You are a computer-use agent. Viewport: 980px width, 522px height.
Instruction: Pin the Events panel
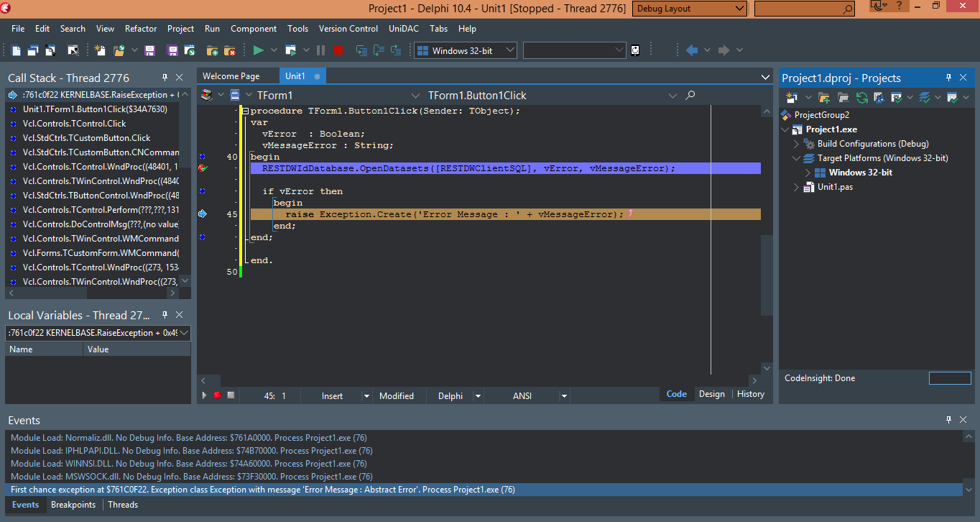tap(948, 420)
